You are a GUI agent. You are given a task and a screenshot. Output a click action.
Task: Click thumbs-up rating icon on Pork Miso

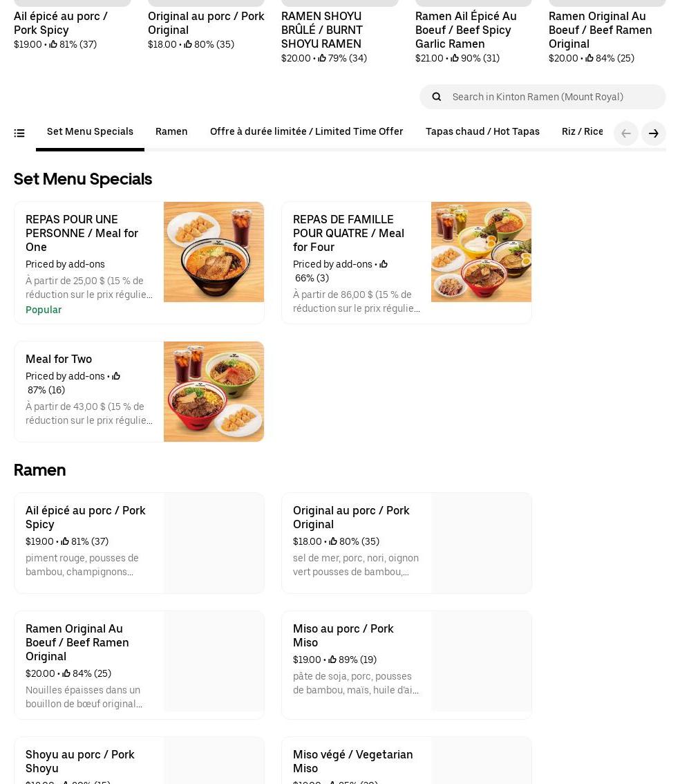[x=332, y=660]
